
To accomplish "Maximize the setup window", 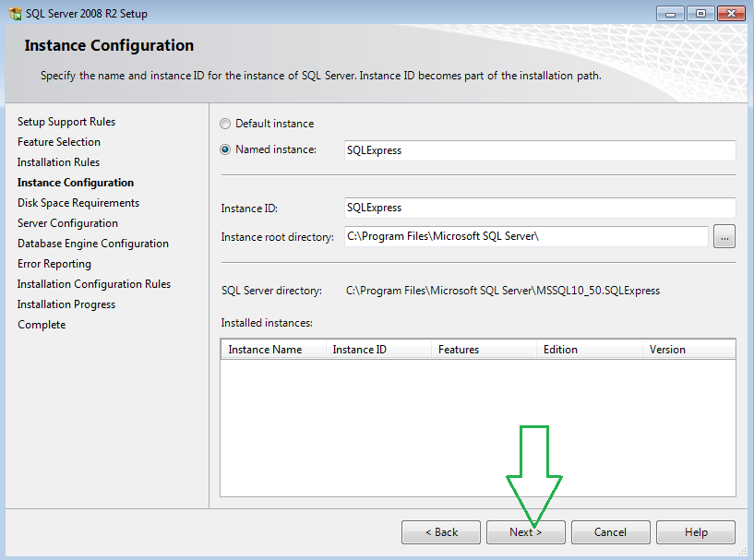I will pyautogui.click(x=700, y=14).
